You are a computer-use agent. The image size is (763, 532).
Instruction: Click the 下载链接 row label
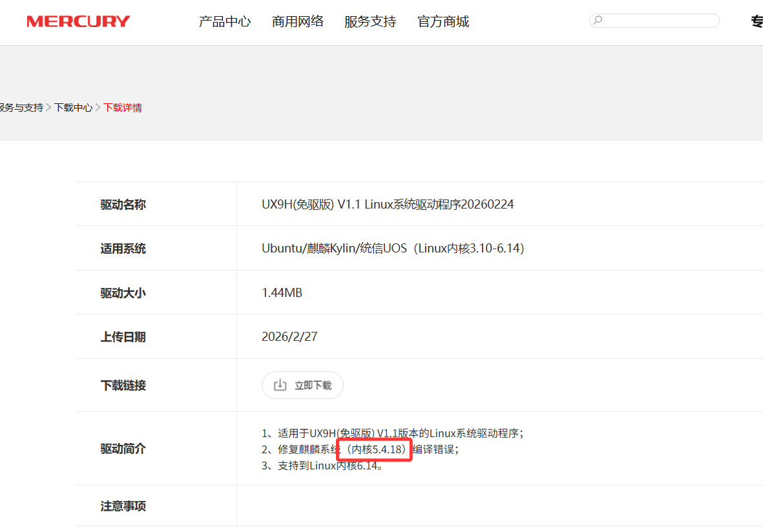click(123, 385)
